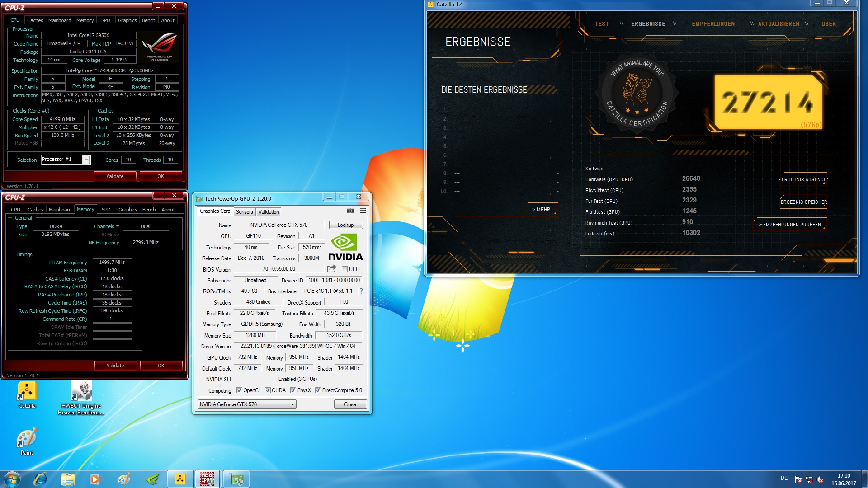Click ERGEBNIS ABSENDEN in Catzilla

click(x=803, y=179)
